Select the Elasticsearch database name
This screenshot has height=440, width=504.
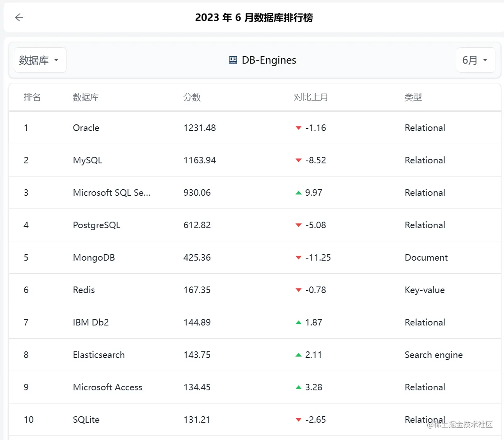pos(99,355)
